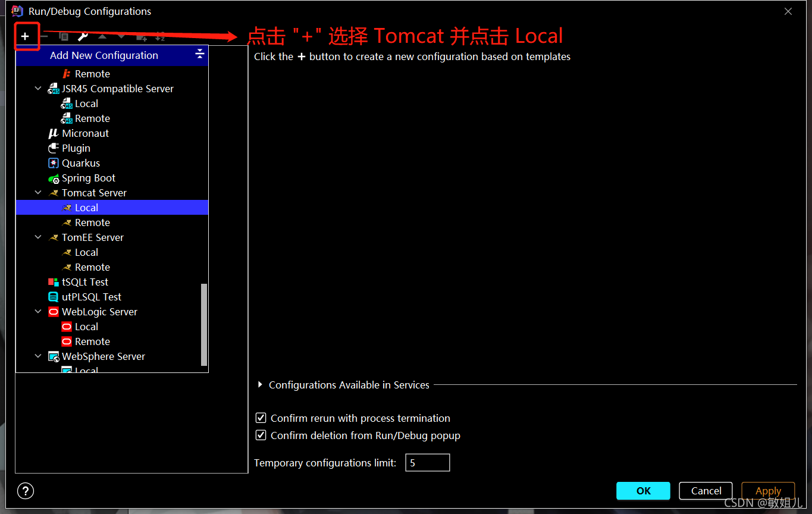
Task: Click the Temporary configurations limit field
Action: [x=428, y=462]
